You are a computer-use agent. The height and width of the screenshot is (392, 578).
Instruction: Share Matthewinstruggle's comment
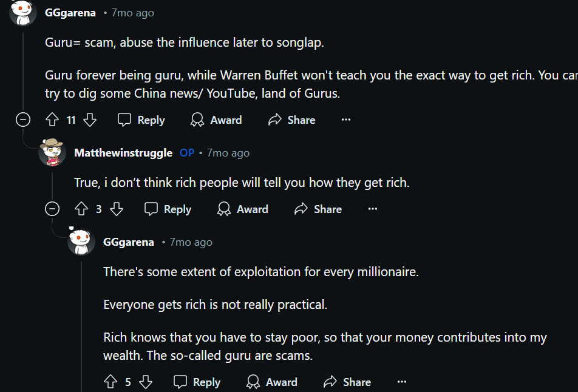point(318,209)
